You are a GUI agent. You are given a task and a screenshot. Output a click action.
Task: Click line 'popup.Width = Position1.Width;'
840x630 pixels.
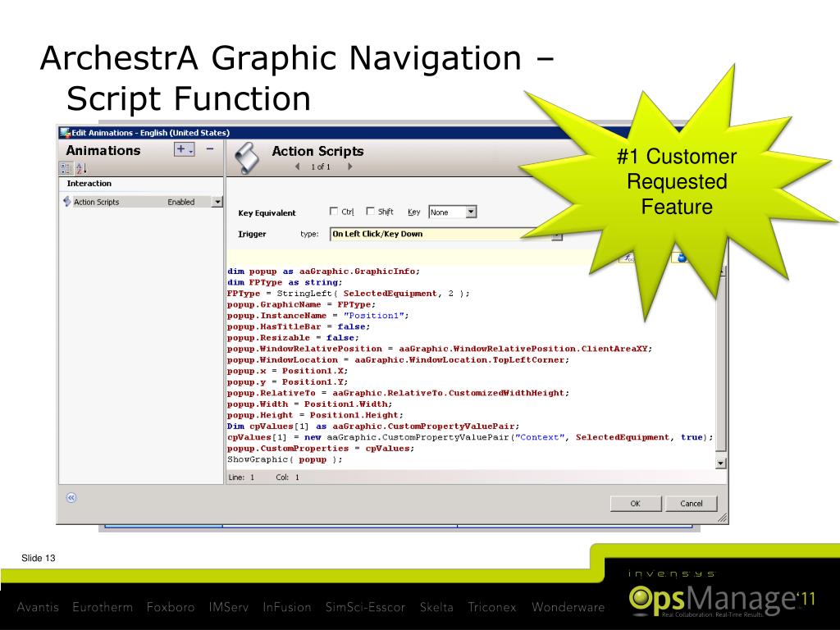click(309, 404)
